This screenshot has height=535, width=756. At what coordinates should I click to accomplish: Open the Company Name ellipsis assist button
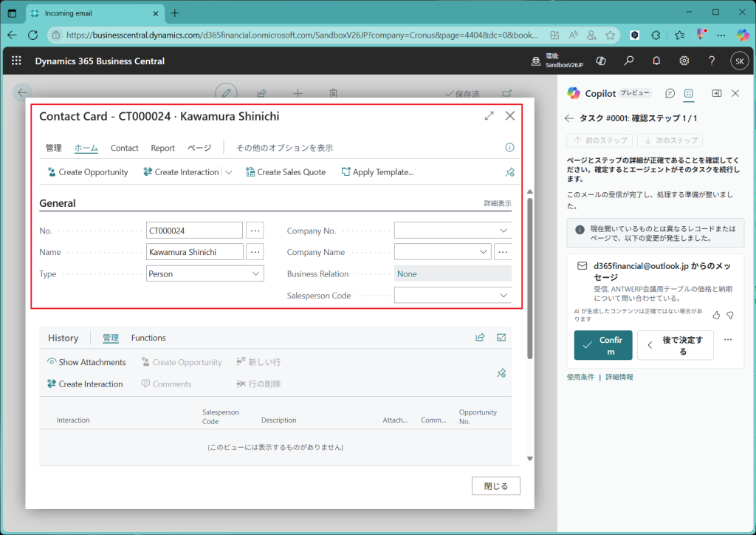[503, 252]
